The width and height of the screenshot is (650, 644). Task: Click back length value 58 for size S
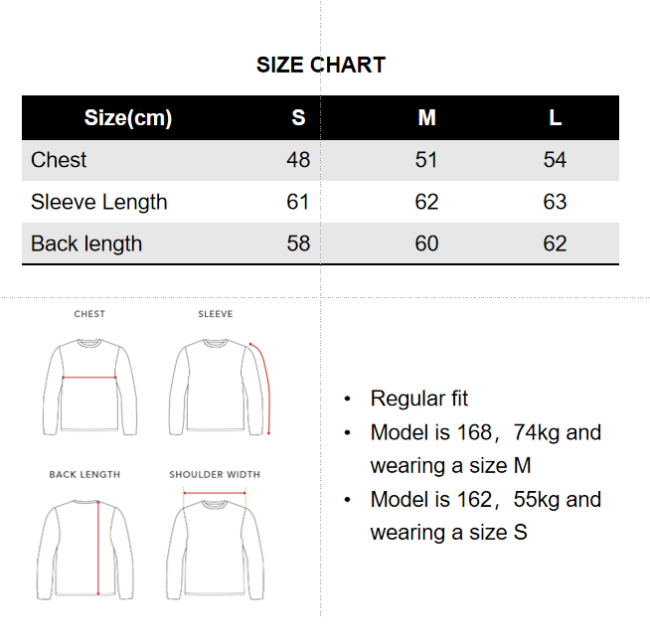[x=298, y=243]
